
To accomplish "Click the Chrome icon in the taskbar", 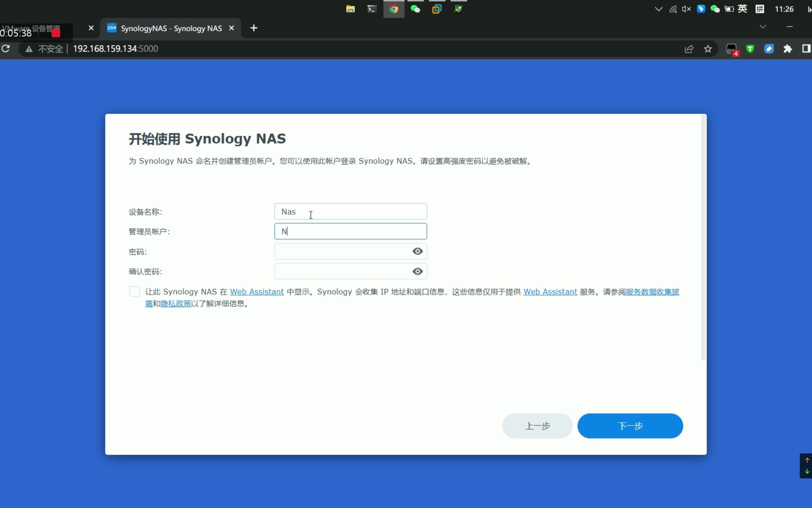I will click(394, 9).
